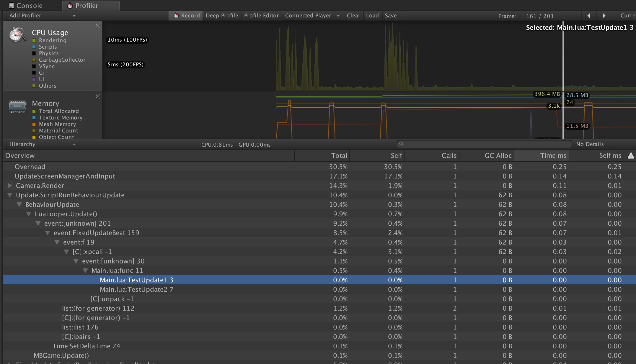Go to next frame arrow
Viewport: 636px width, 364px height.
click(x=604, y=16)
